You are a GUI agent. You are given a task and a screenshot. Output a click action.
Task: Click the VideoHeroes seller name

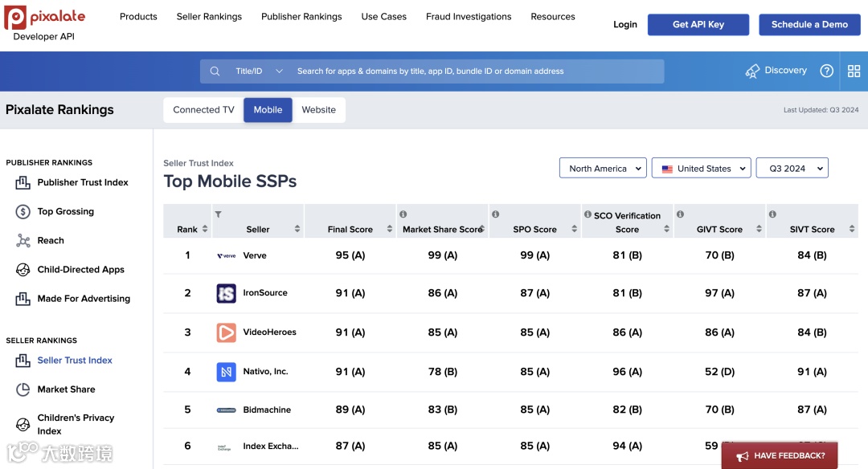click(x=269, y=332)
